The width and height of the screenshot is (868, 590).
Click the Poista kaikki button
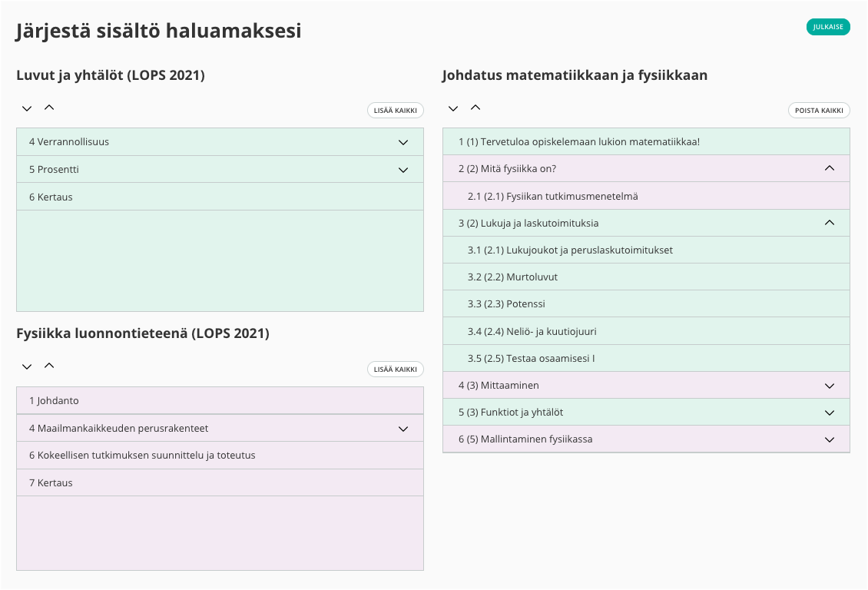(819, 111)
